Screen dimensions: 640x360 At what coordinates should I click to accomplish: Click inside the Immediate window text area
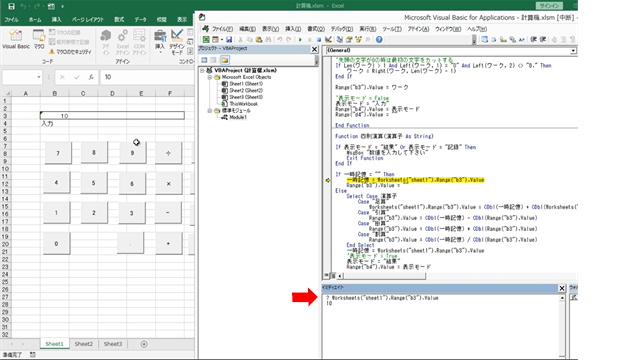click(x=441, y=325)
